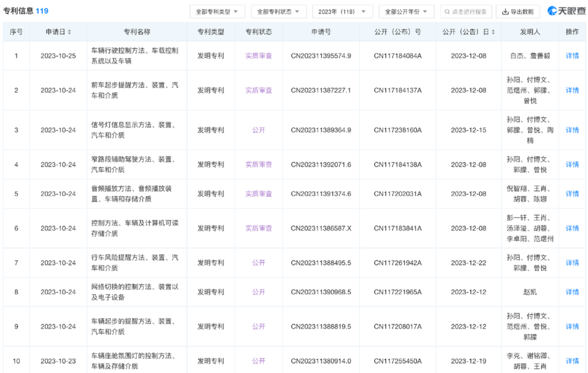Sort by 申请日 column arrows
Screen dimensions: 588x373
[x=69, y=32]
